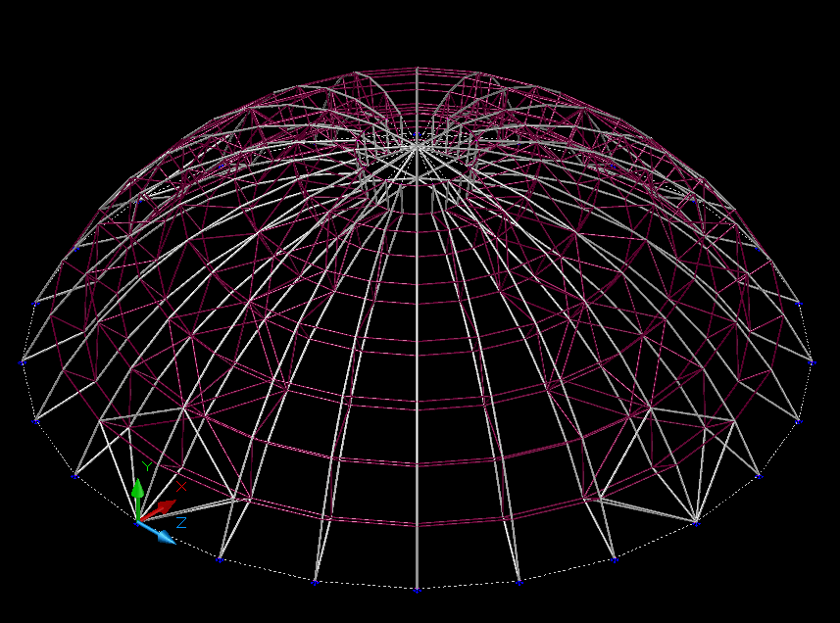Select the red X axis label

(181, 486)
